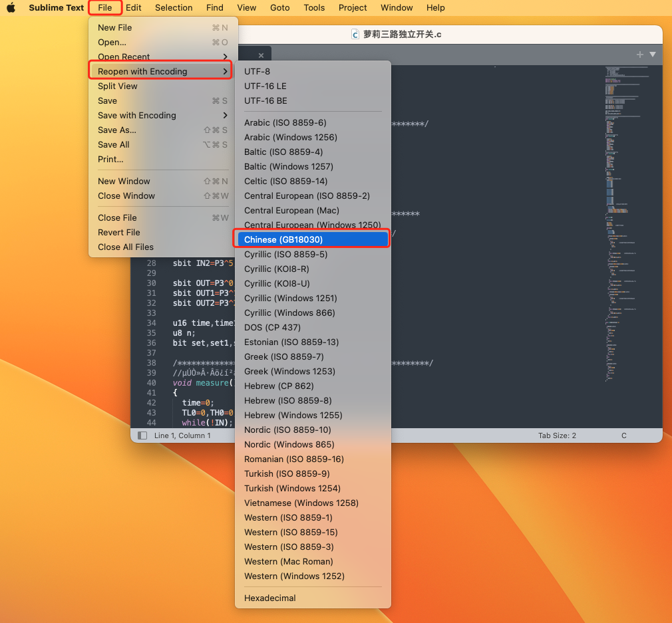Expand Reopen with Encoding submenu arrow
Image resolution: width=672 pixels, height=623 pixels.
(x=226, y=72)
